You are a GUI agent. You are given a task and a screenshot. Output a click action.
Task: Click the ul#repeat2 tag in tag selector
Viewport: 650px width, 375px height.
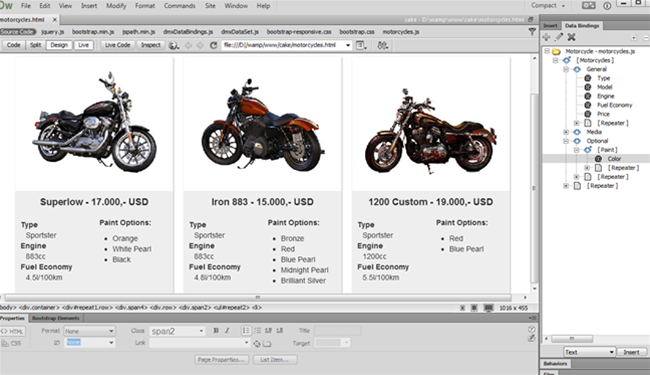[230, 307]
